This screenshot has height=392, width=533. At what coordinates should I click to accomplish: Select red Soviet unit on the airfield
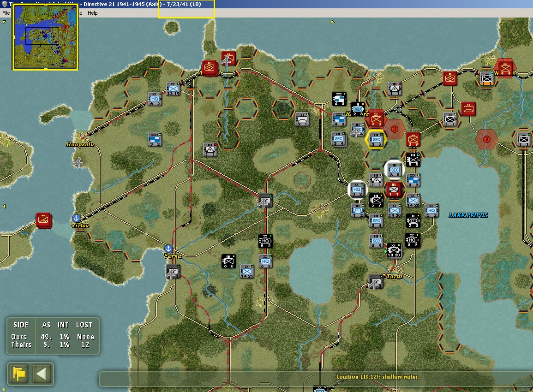[x=228, y=59]
